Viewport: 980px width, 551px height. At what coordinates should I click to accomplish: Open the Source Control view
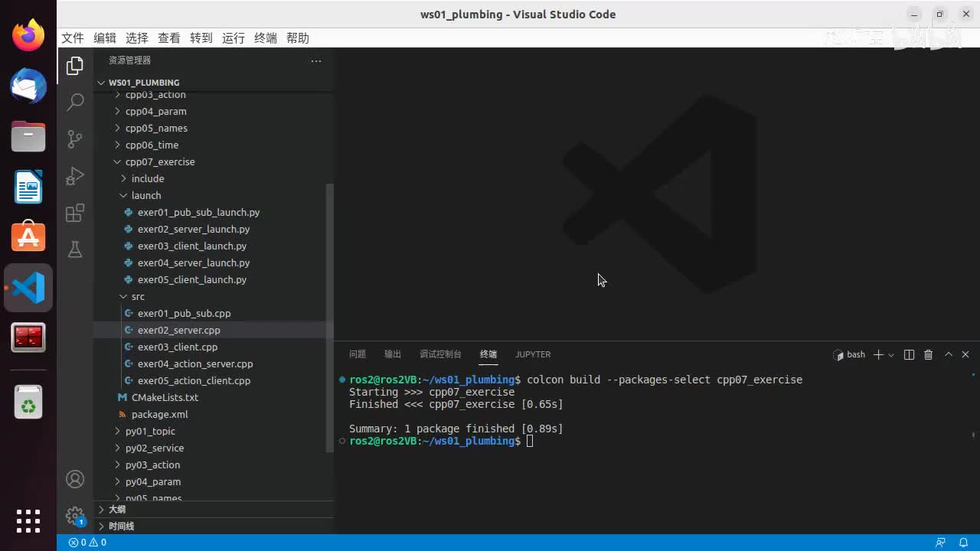click(75, 139)
